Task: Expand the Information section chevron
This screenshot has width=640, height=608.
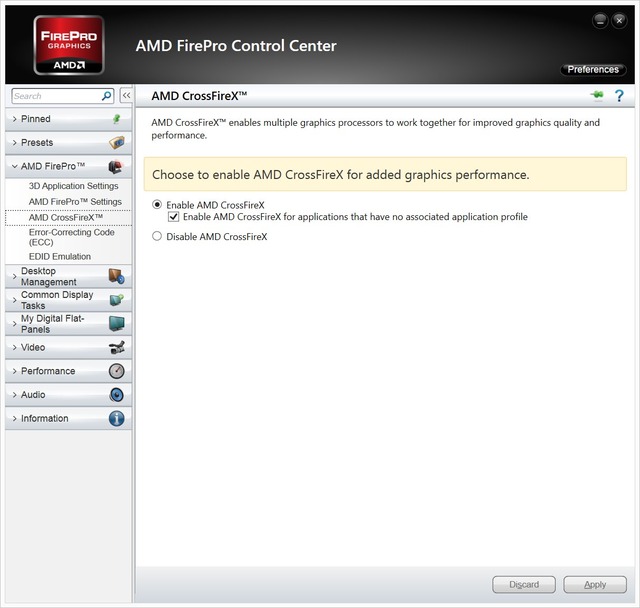Action: (x=14, y=418)
